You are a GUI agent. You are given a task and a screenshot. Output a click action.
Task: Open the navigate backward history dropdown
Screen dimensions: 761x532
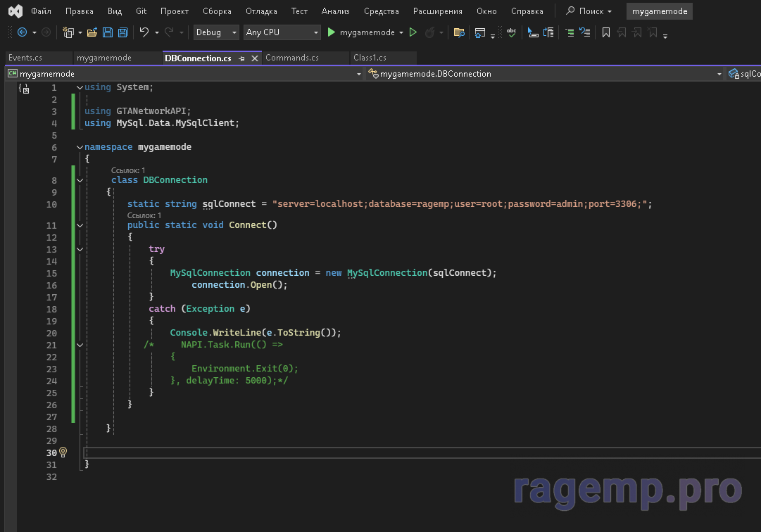click(x=34, y=32)
